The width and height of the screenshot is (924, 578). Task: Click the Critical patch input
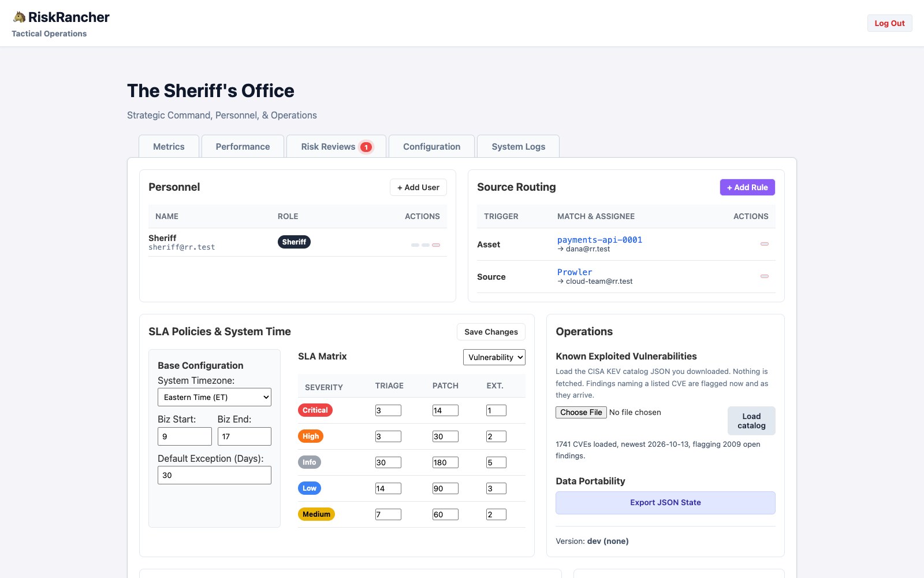pos(445,410)
